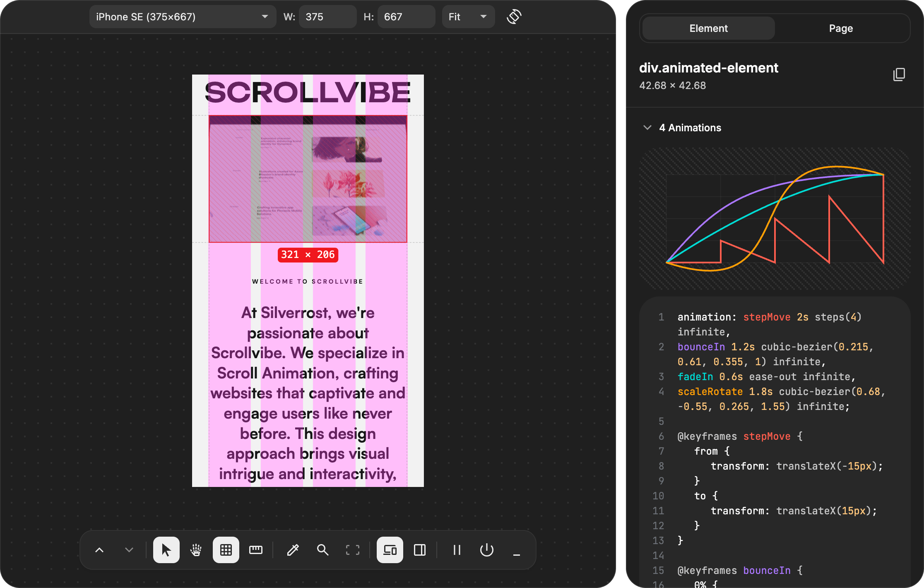Pause animations with the pause button
The width and height of the screenshot is (924, 588).
pos(457,550)
